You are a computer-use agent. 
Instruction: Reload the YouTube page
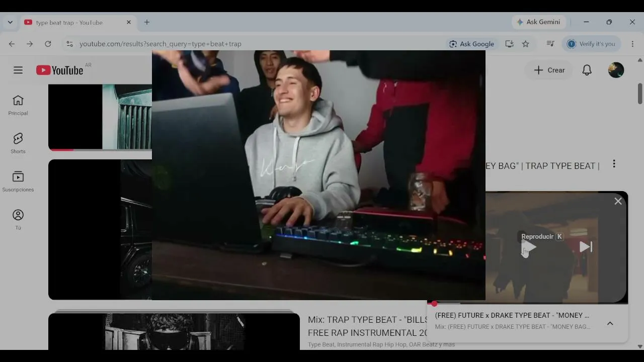tap(48, 44)
